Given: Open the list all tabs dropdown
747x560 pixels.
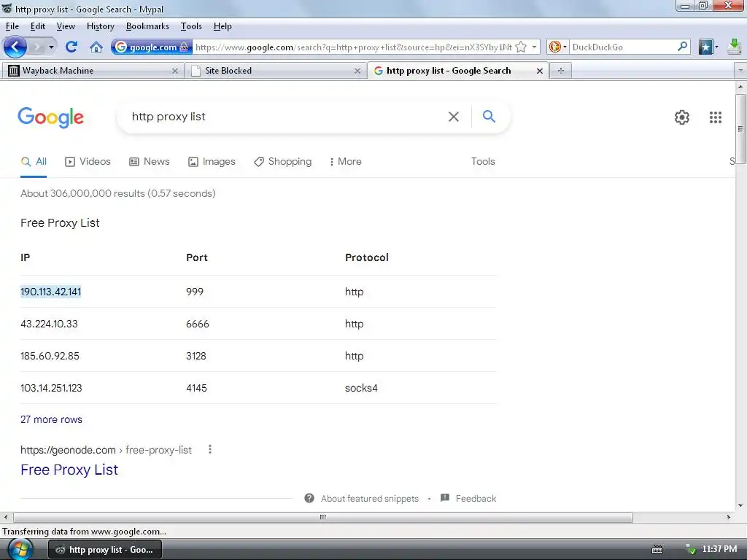Looking at the screenshot, I should pyautogui.click(x=740, y=70).
